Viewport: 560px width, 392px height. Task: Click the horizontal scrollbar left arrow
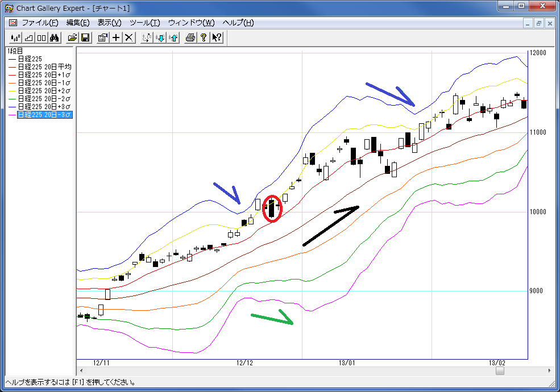pos(81,370)
